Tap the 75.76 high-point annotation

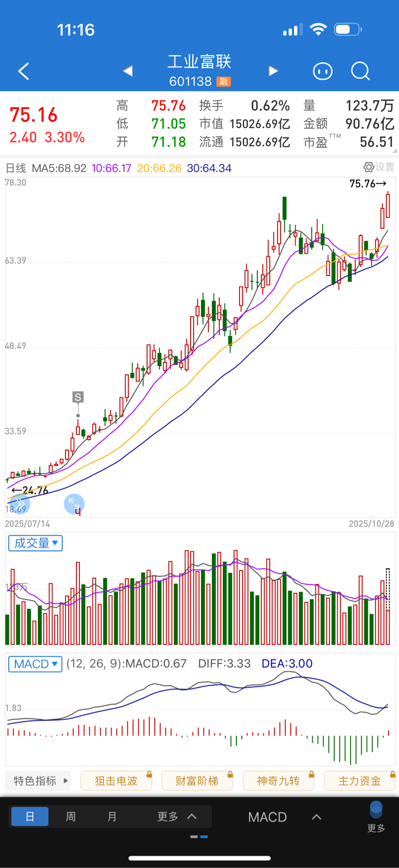[368, 184]
